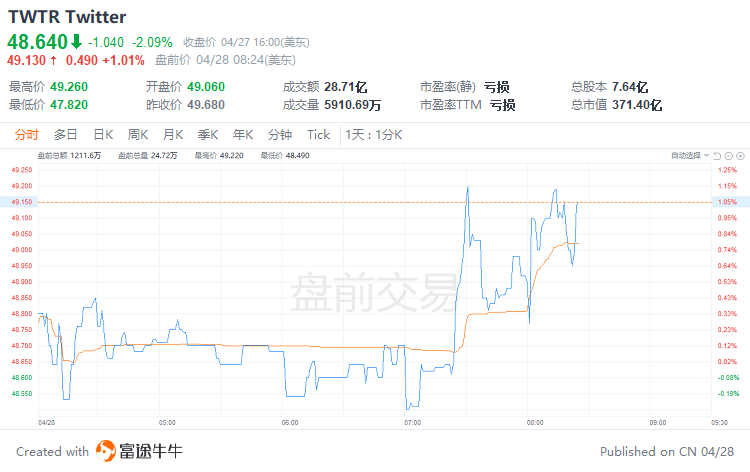Screen dimensions: 750x472
Task: Click the chart header 最高价 49.220
Action: [219, 155]
